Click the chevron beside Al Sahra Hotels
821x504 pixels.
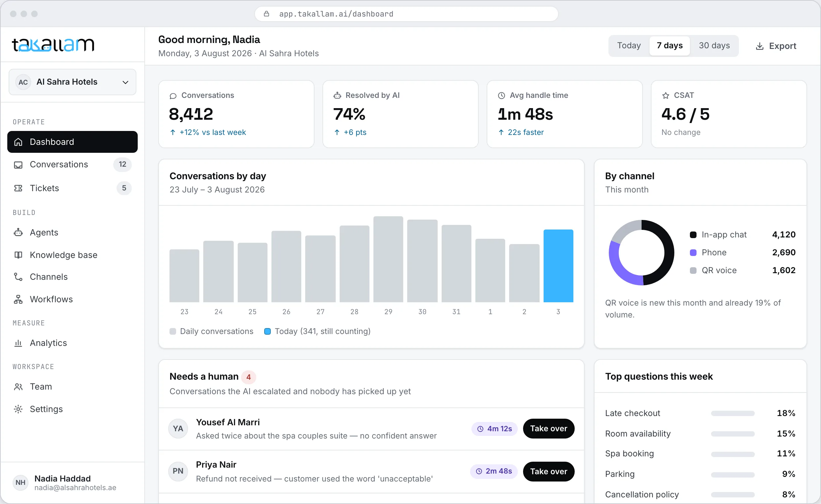pyautogui.click(x=125, y=82)
